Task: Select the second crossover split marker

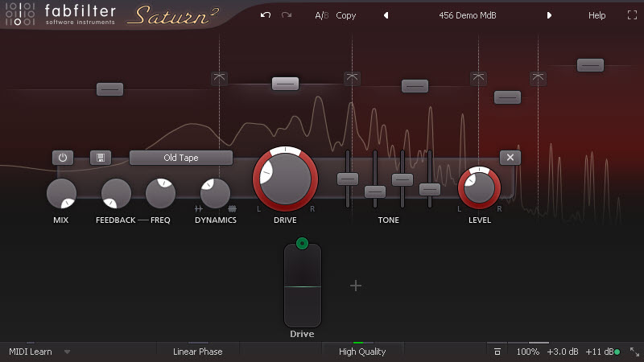Action: tap(352, 77)
